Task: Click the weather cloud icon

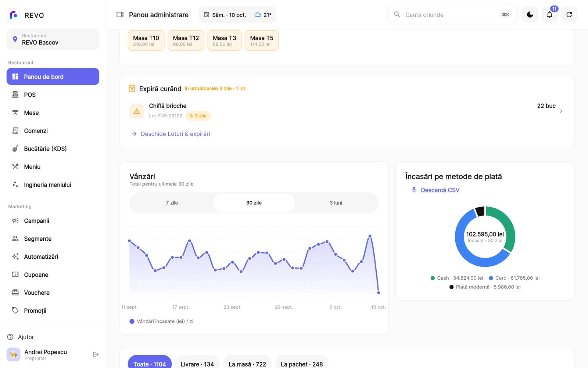Action: coord(258,15)
